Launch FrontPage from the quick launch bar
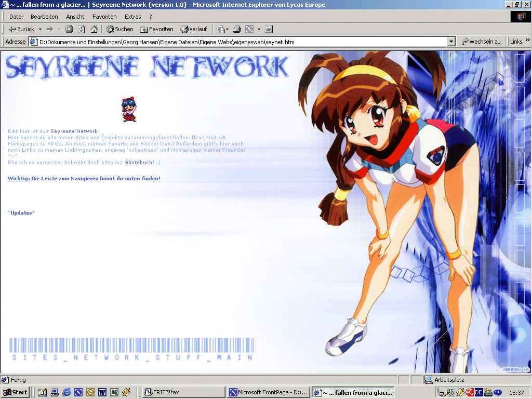The width and height of the screenshot is (532, 399). pos(78,393)
